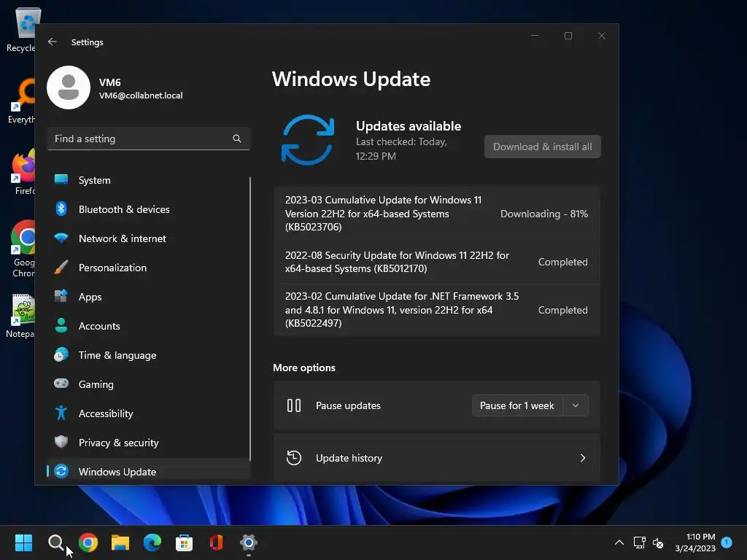Open the notification badge in the tray

(x=727, y=542)
